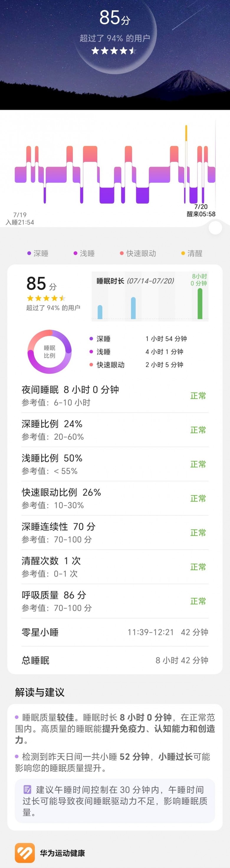Open the 清醒次数 1次 row

(115, 567)
